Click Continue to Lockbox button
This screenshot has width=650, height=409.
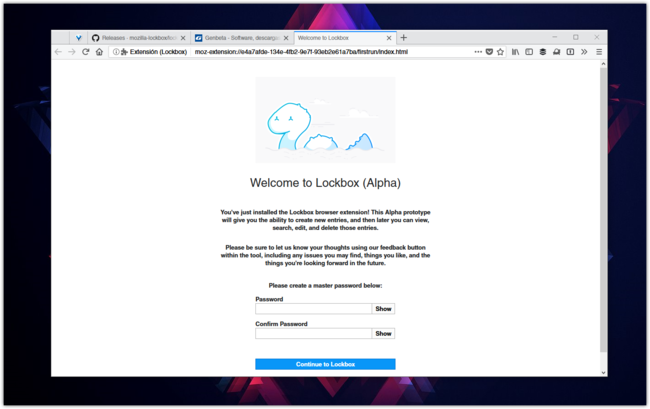tap(325, 364)
